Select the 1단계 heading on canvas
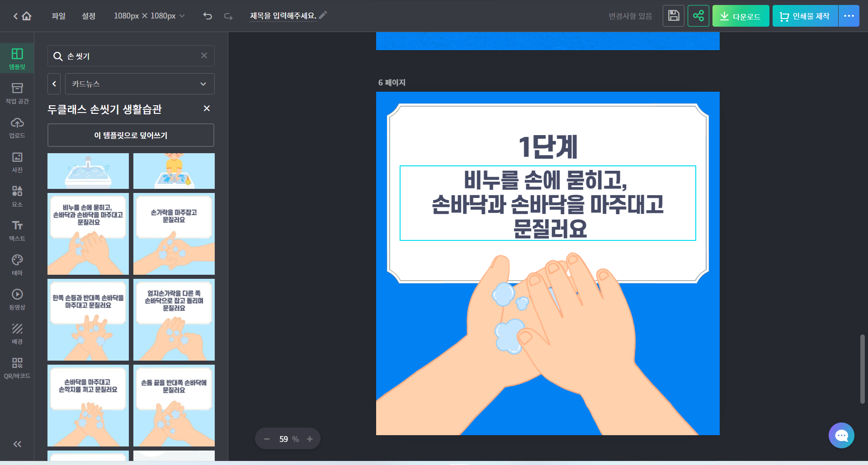 click(x=547, y=146)
